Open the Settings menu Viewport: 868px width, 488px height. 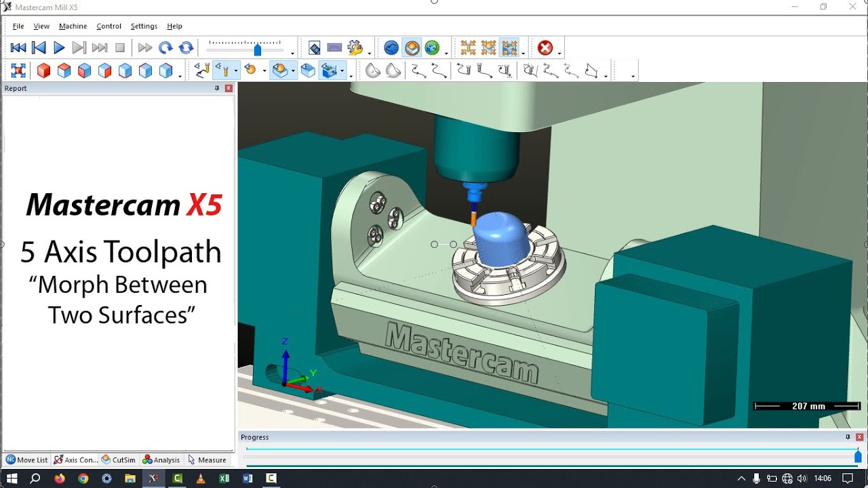[x=144, y=26]
